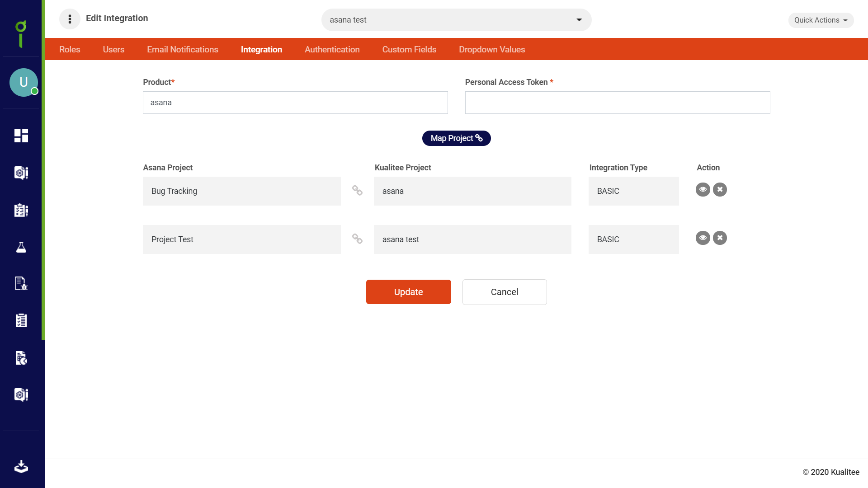Open the reports document clock icon
Image resolution: width=868 pixels, height=488 pixels.
(21, 358)
